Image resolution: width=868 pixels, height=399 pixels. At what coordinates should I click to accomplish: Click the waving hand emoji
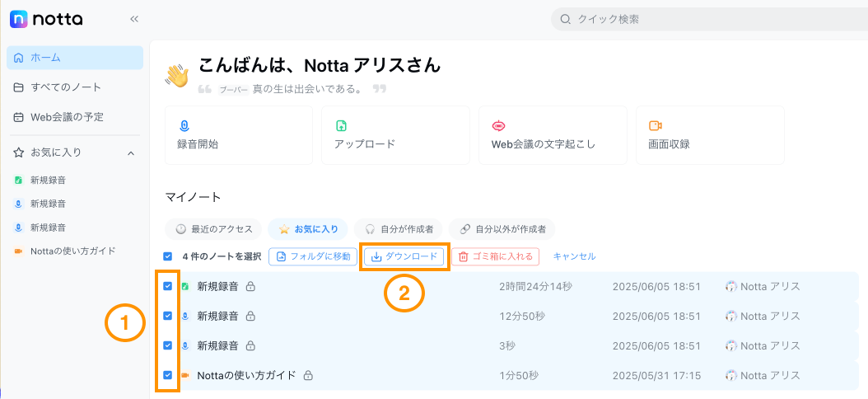(x=177, y=74)
